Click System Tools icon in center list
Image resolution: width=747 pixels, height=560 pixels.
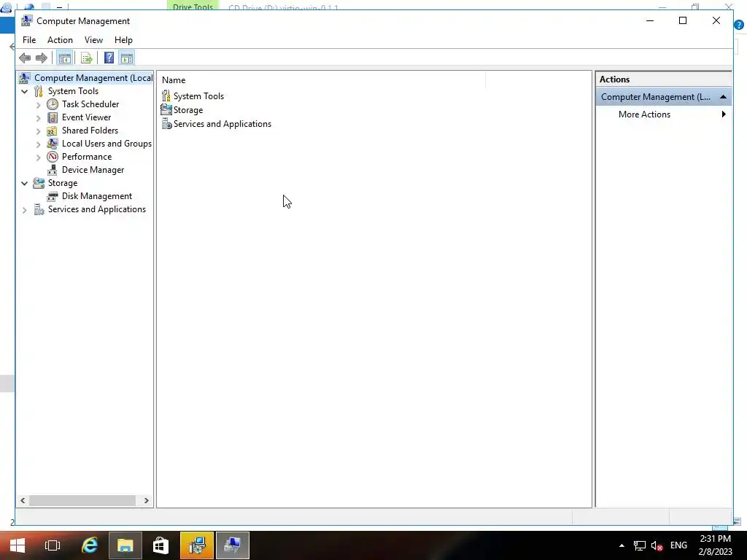coord(166,96)
